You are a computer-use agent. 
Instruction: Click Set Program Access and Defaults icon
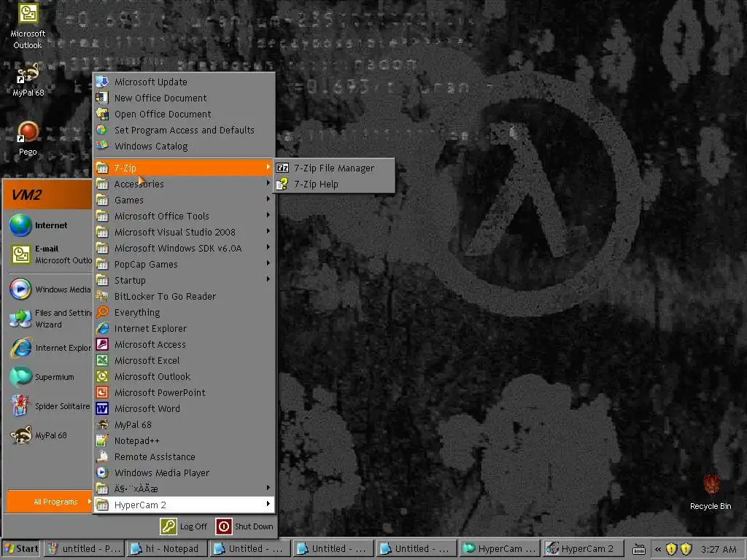102,130
